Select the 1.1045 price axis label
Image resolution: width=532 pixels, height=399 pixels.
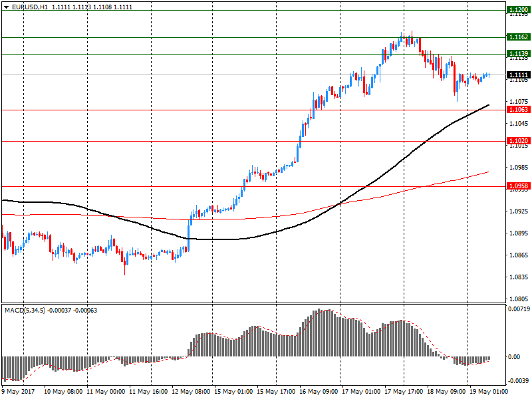(x=519, y=124)
